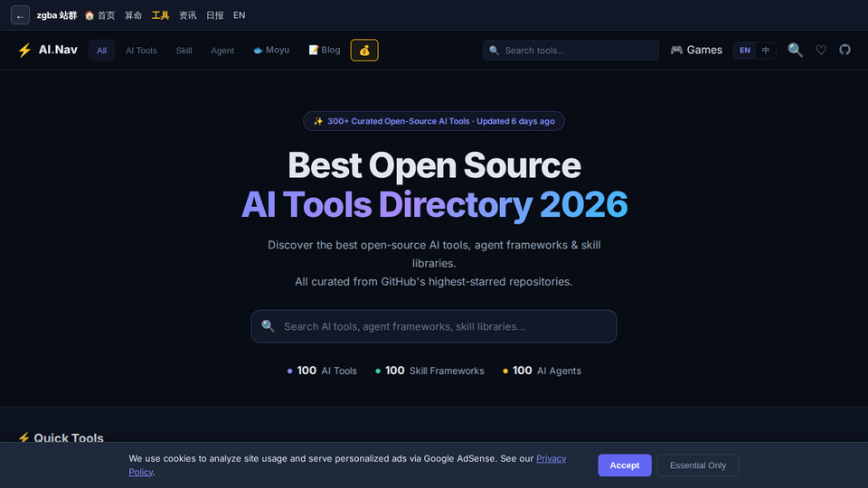The height and width of the screenshot is (488, 868).
Task: Go to 首页 home link
Action: coord(99,15)
